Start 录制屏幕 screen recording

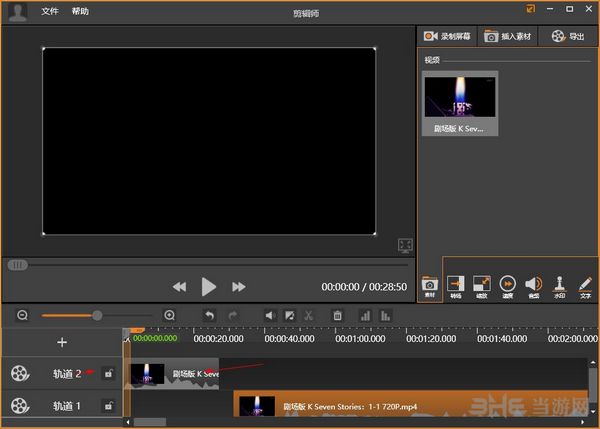coord(447,36)
